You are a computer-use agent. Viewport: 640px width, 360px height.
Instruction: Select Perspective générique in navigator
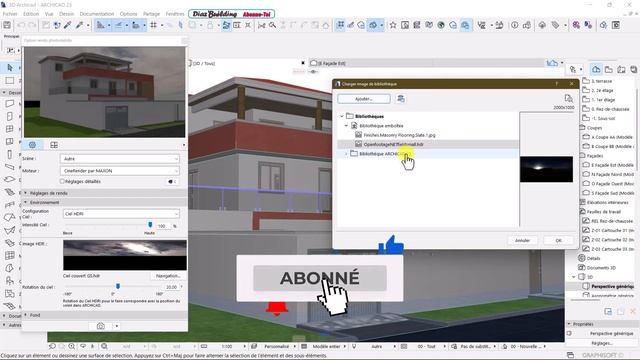click(x=612, y=287)
